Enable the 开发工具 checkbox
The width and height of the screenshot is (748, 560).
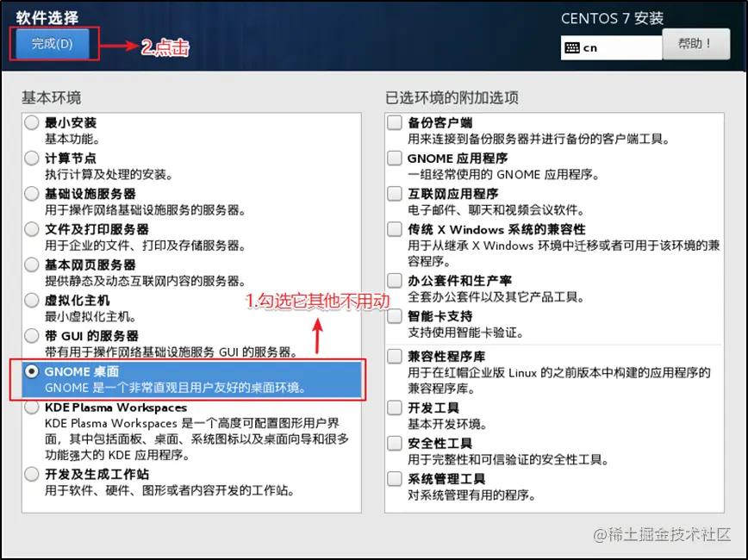point(395,408)
